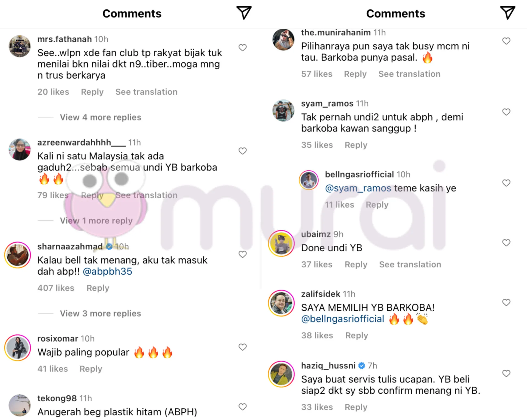Screen dimensions: 527x420
Task: Tap the heart beside haziq_hussni's comment
Action: click(506, 373)
